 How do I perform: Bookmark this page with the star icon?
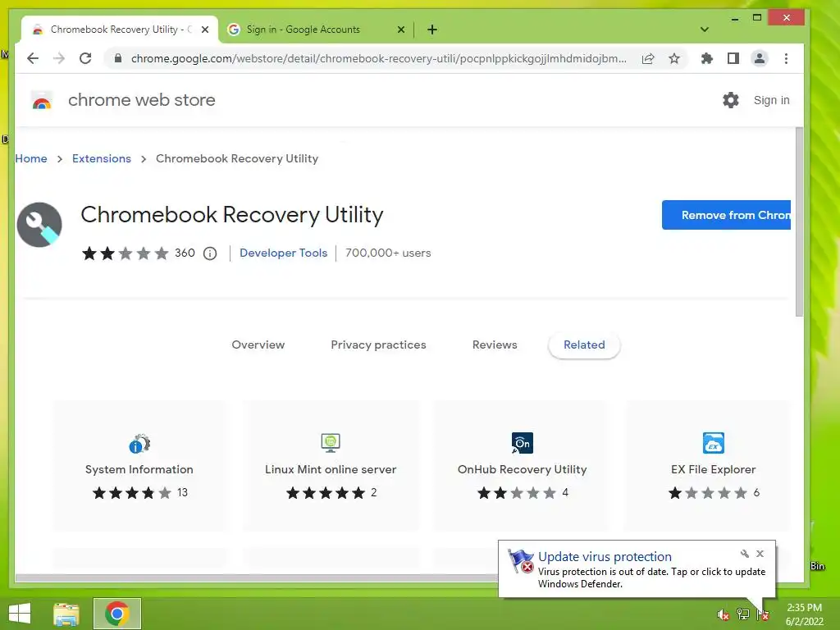click(x=674, y=58)
